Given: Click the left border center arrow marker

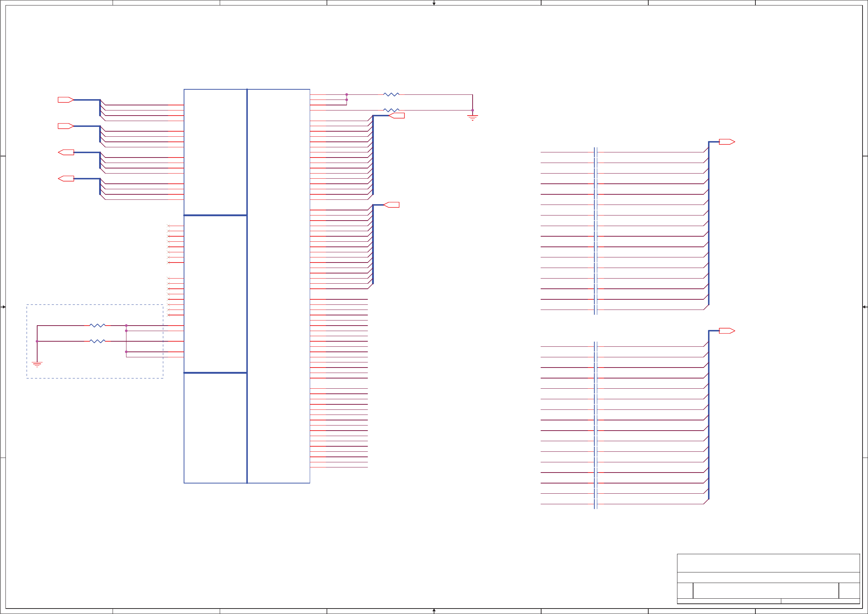Looking at the screenshot, I should click(x=3, y=307).
